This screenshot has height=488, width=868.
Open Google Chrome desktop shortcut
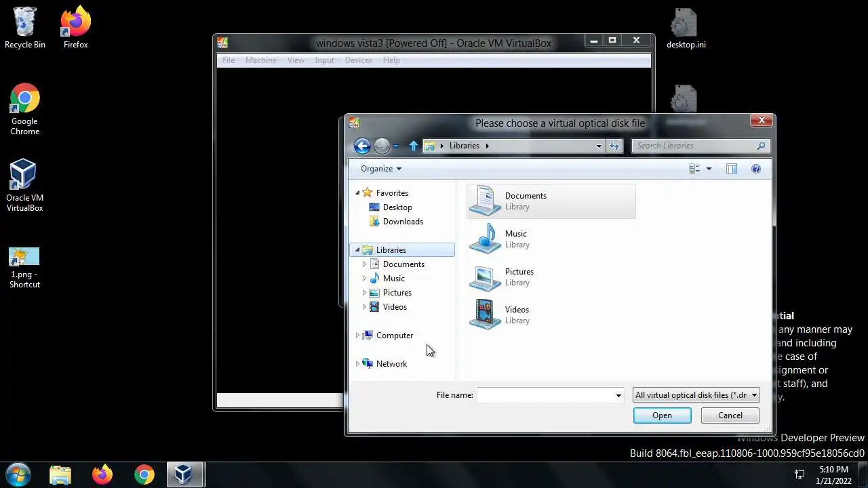pyautogui.click(x=25, y=110)
